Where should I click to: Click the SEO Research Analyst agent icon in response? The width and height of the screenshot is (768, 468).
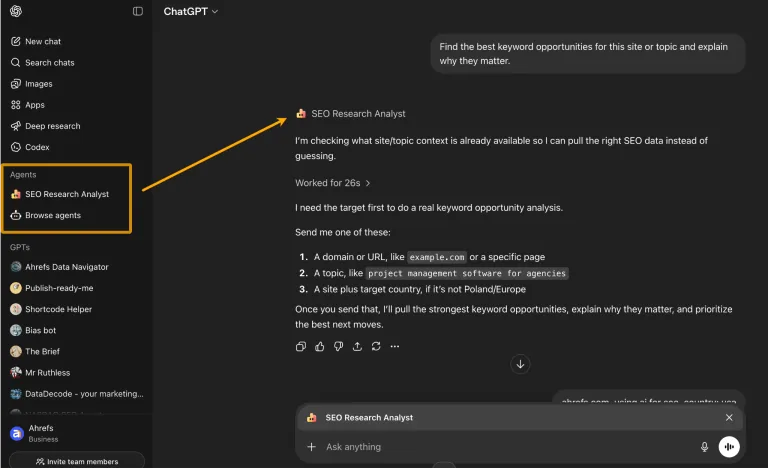[x=301, y=114]
